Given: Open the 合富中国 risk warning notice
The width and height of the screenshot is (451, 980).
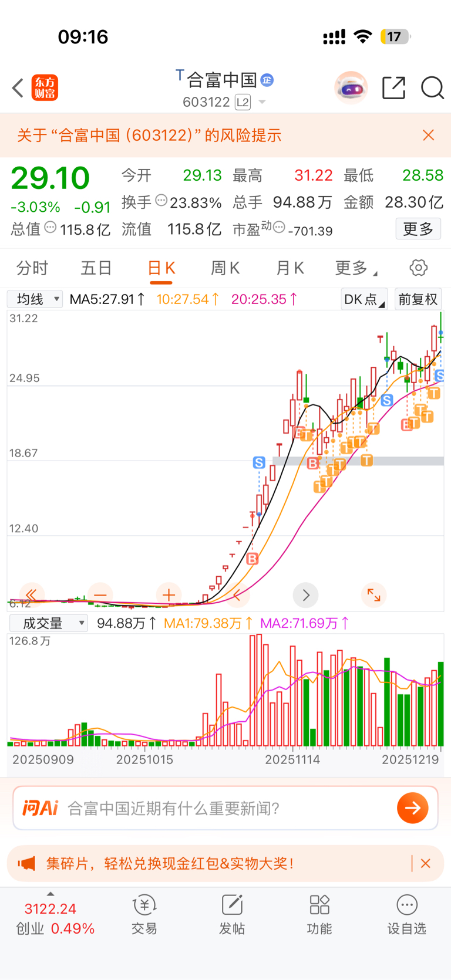Looking at the screenshot, I should tap(149, 136).
